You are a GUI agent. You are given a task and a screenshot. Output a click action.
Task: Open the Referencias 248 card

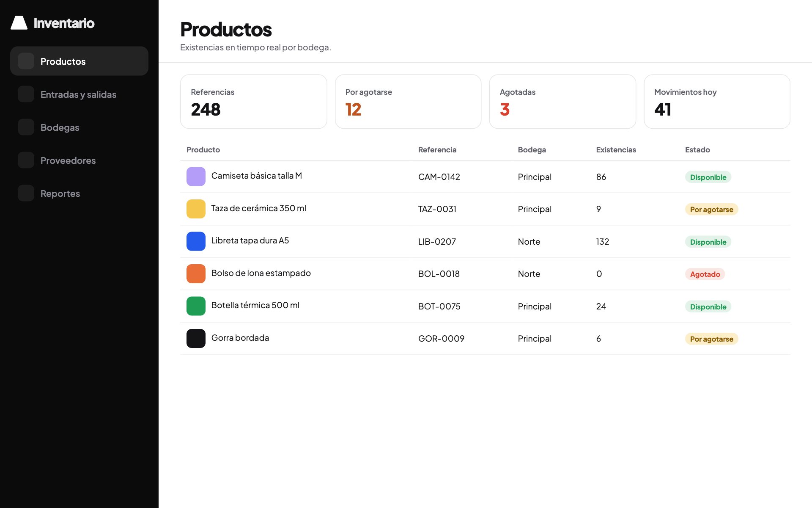point(254,102)
